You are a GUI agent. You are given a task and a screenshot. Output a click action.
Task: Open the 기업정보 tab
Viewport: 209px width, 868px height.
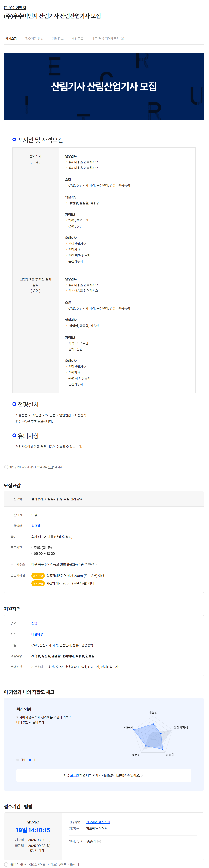click(x=57, y=39)
